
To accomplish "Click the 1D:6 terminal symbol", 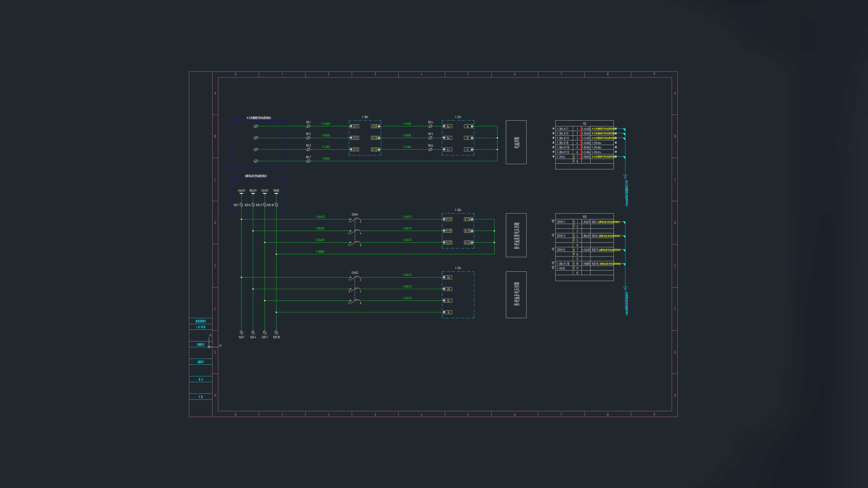I will pos(430,150).
